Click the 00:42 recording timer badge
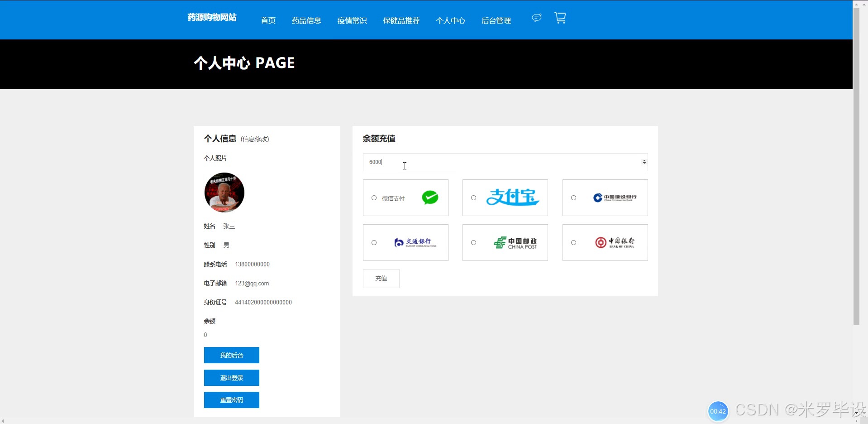The width and height of the screenshot is (868, 424). [718, 411]
